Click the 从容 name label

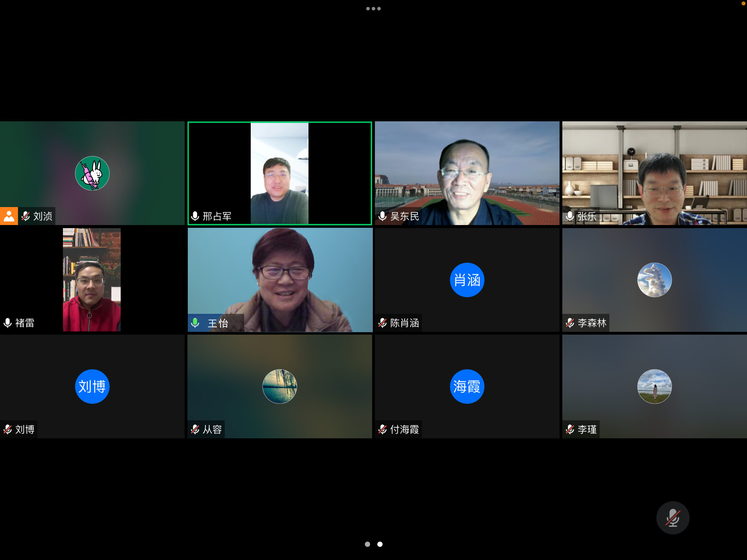[x=212, y=429]
